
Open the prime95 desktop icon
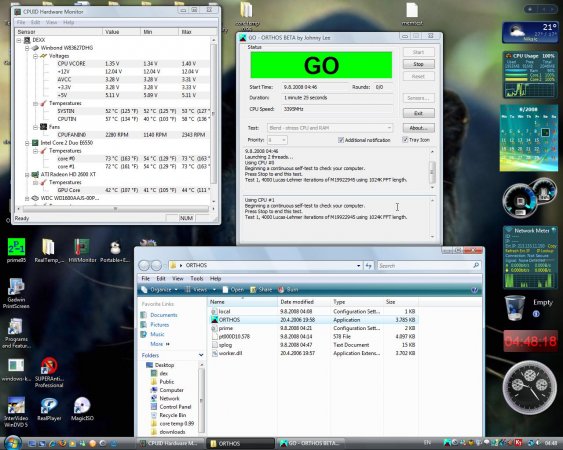[17, 247]
